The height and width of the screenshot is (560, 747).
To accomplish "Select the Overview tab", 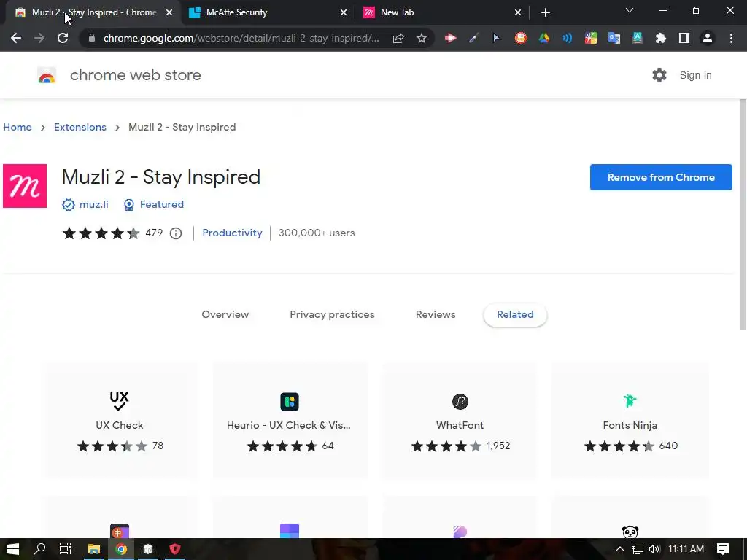I will [x=225, y=314].
